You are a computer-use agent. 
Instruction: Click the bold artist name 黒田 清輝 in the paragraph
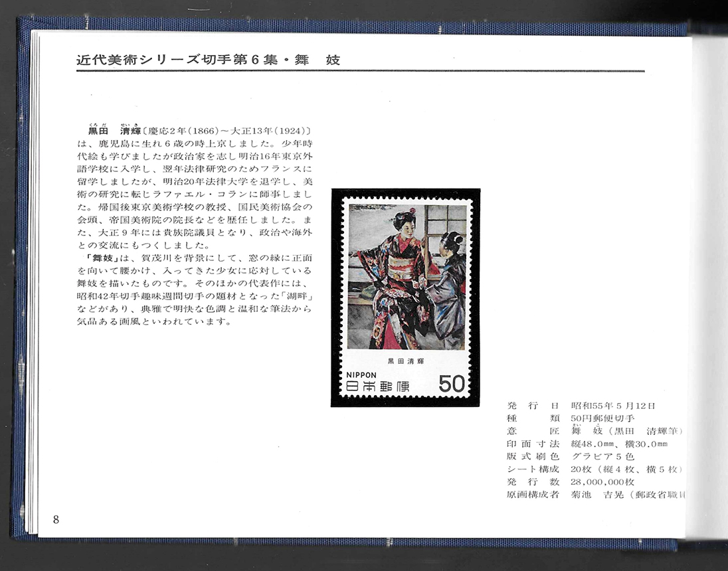coord(113,131)
